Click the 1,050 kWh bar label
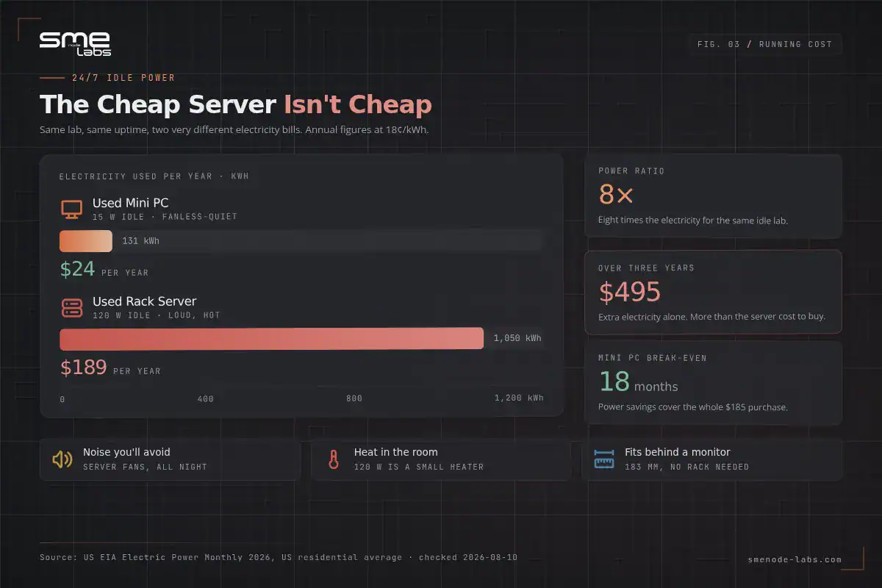This screenshot has width=882, height=588. [517, 338]
